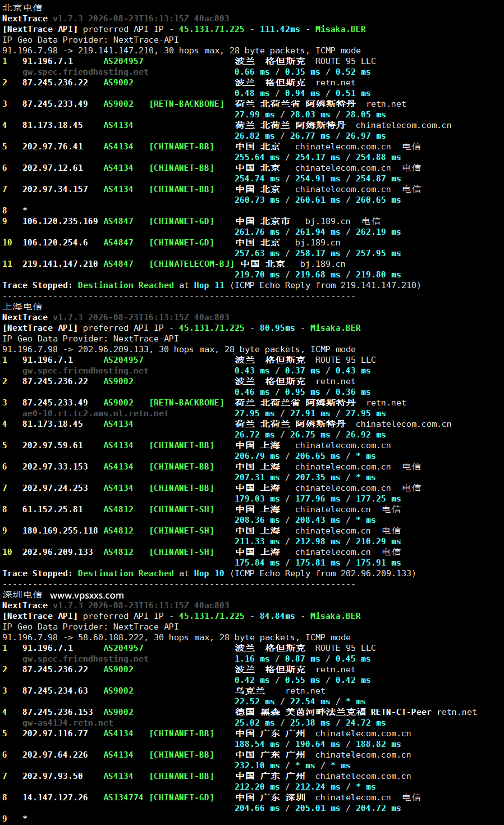Click the latency reading 212.20 ms
This screenshot has width=504, height=825.
[x=257, y=787]
